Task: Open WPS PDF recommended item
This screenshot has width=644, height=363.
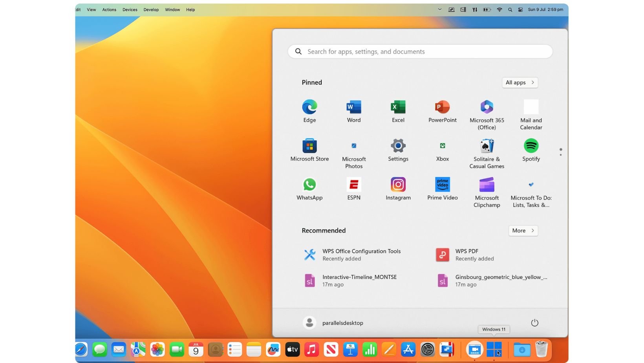Action: 465,255
